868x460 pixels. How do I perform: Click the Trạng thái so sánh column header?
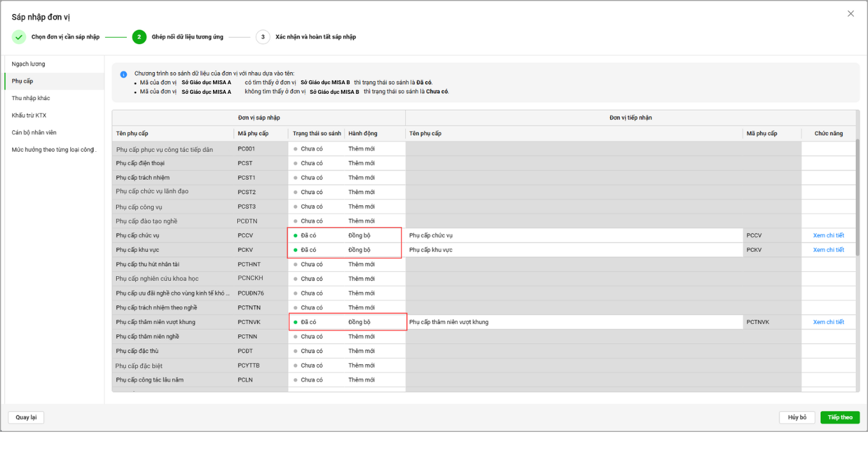click(x=317, y=133)
